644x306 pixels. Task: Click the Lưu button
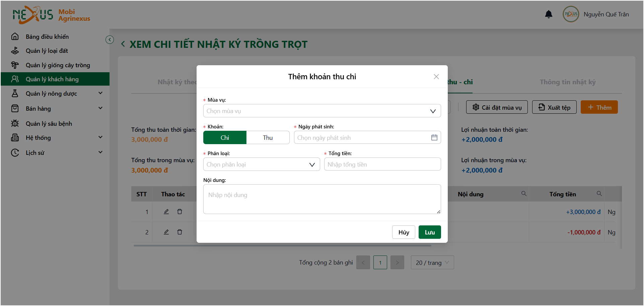click(430, 232)
